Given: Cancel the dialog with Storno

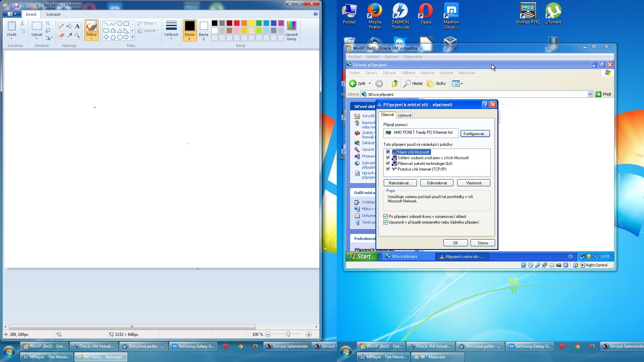Looking at the screenshot, I should coord(483,243).
